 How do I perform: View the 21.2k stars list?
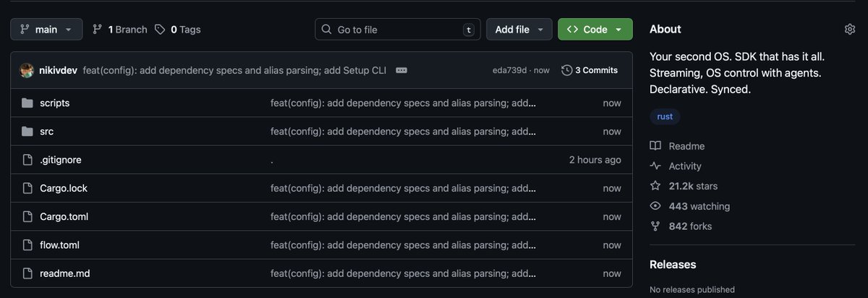[693, 186]
